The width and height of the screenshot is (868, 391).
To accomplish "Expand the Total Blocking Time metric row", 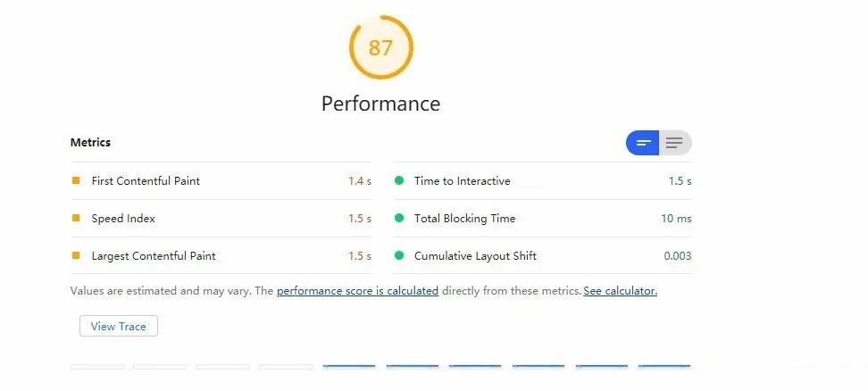I will [x=464, y=219].
